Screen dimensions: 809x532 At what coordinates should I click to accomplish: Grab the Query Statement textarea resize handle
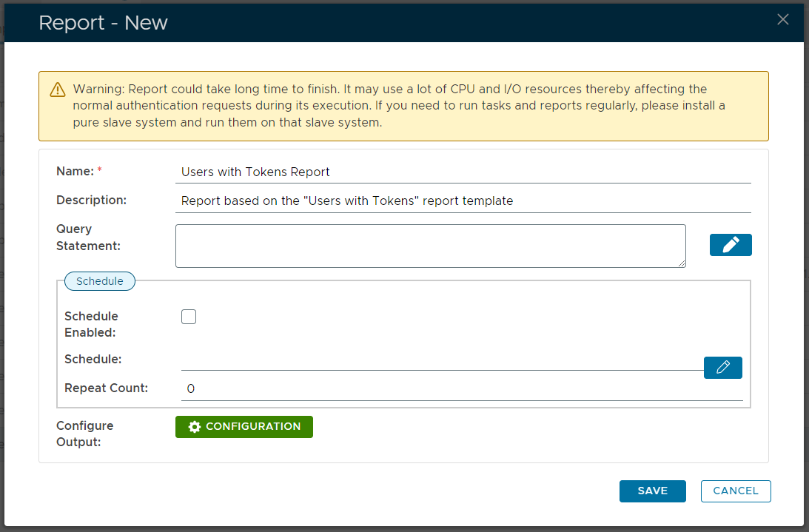[682, 263]
